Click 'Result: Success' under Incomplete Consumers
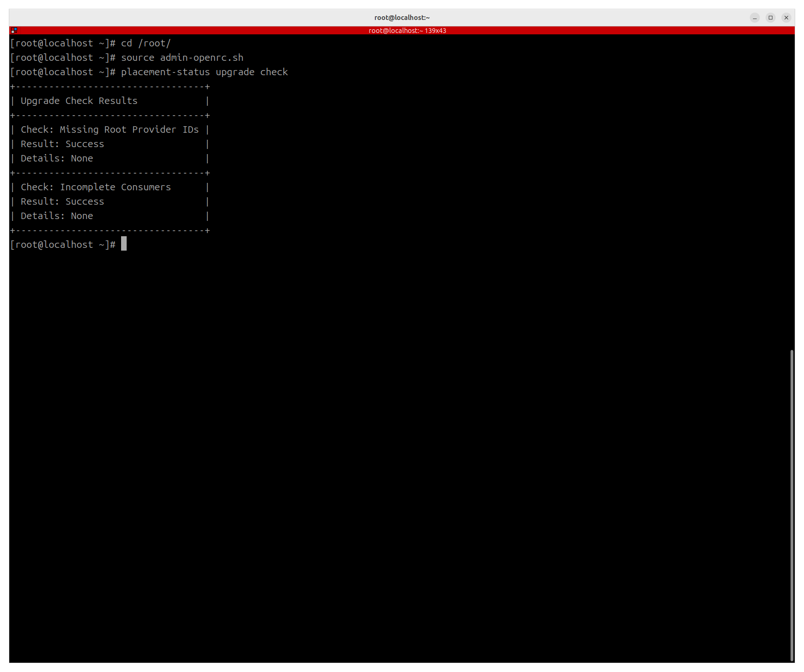The width and height of the screenshot is (804, 672). (62, 201)
